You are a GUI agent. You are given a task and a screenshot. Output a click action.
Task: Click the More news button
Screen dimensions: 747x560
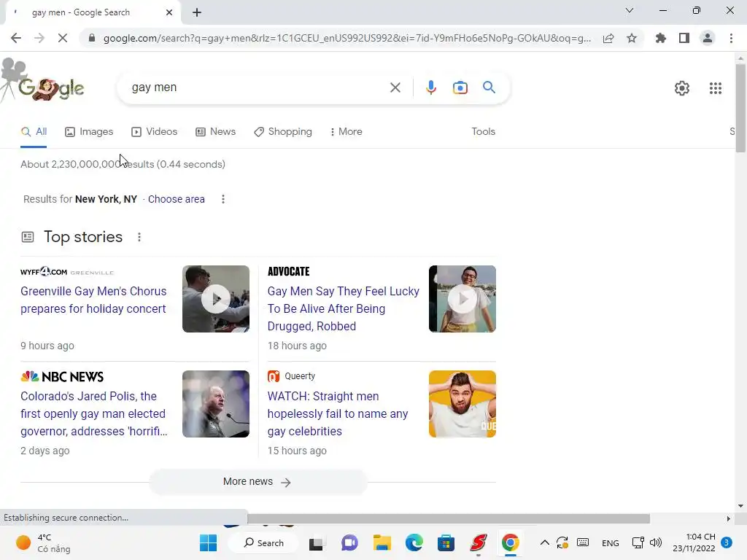coord(258,482)
